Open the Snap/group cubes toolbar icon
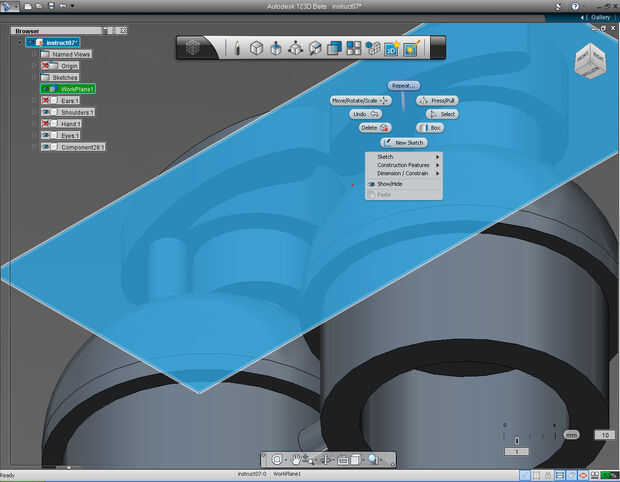 pos(372,48)
